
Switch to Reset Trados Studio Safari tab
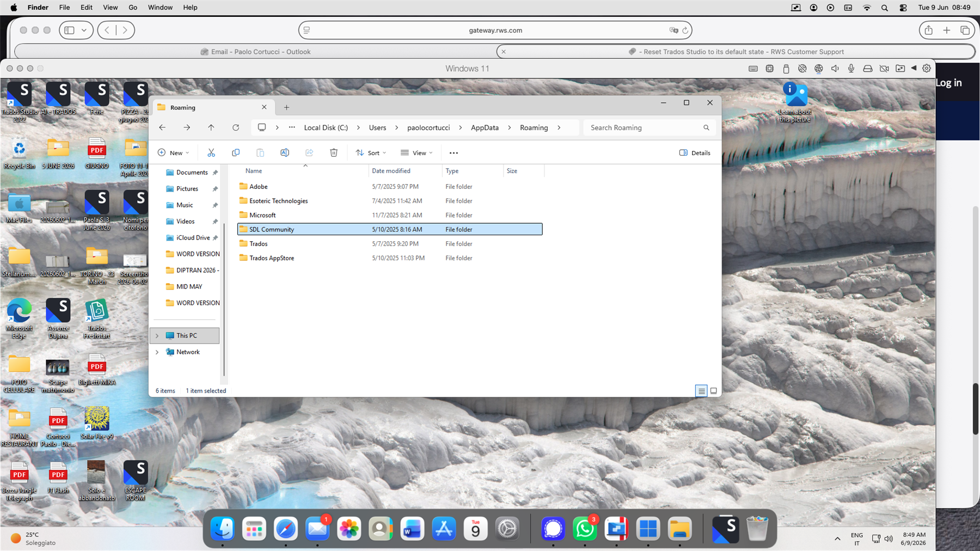click(736, 52)
